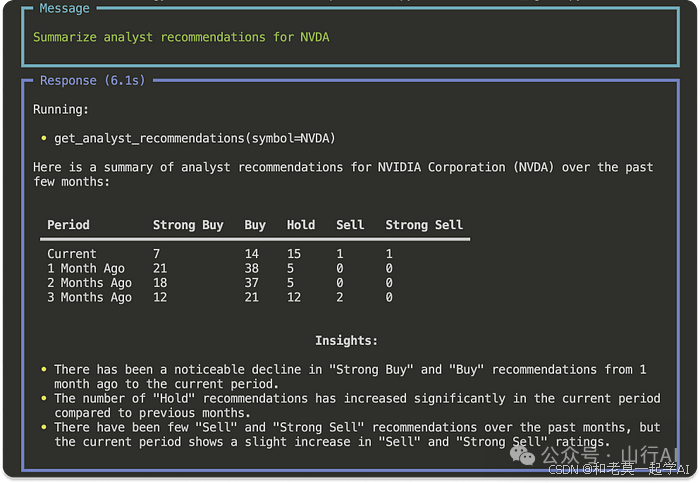Click Strong Buy value 18, 2 Months Ago row

click(x=160, y=283)
